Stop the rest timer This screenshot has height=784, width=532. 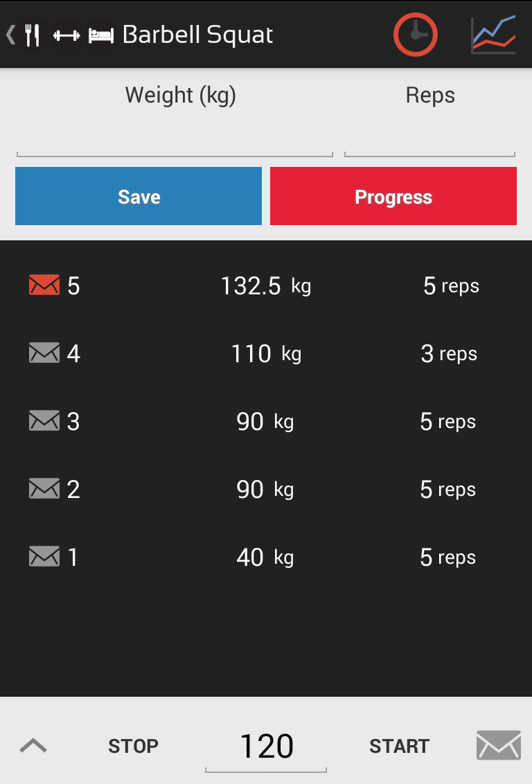pos(133,746)
